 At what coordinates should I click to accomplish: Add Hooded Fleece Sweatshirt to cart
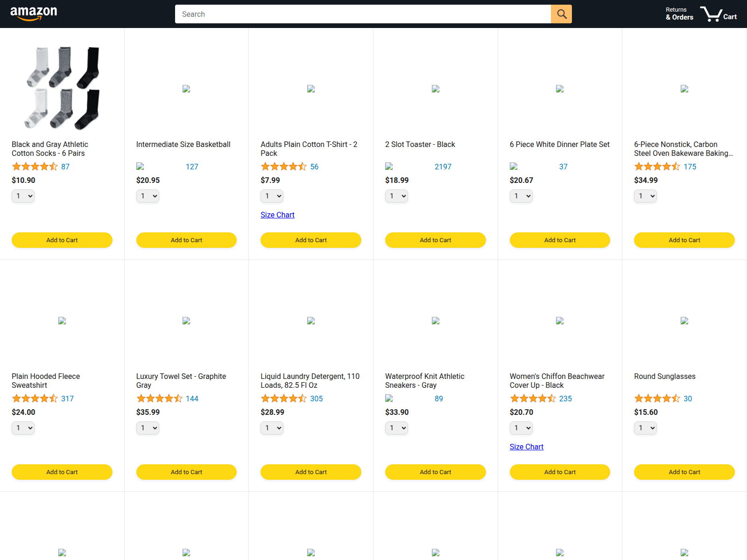62,472
